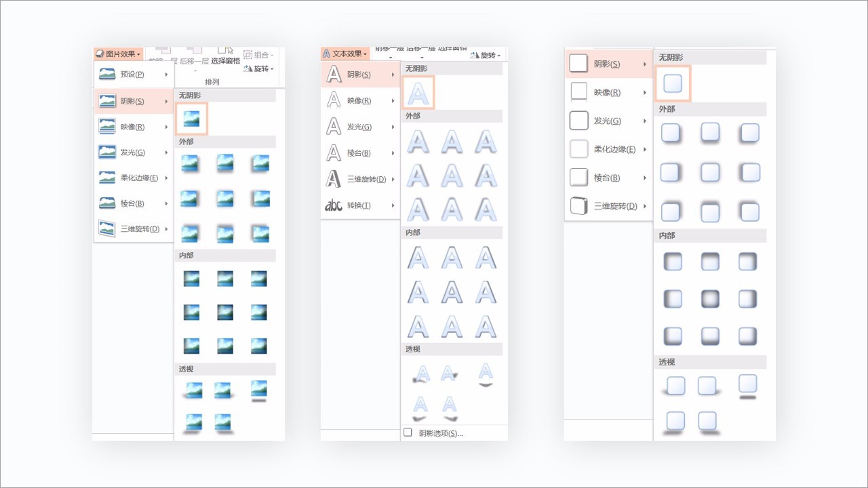Select the no-shadow picture thumbnail under 无阴影
The image size is (868, 488).
(191, 119)
